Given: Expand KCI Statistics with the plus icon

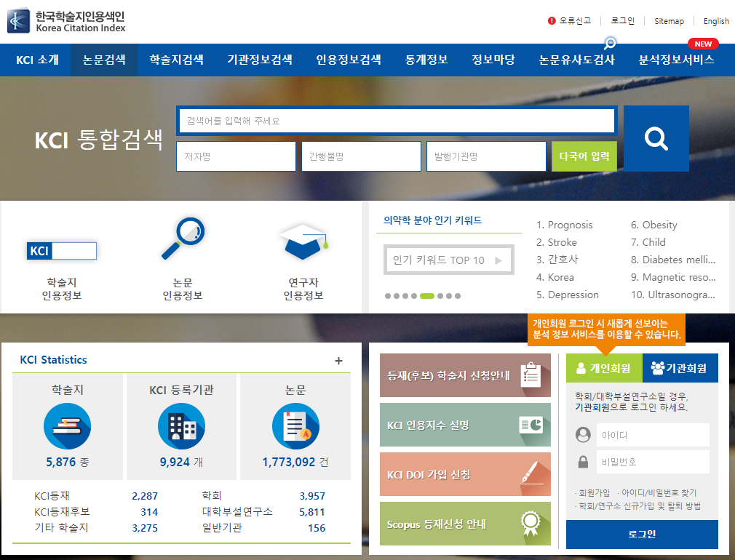Looking at the screenshot, I should 338,361.
